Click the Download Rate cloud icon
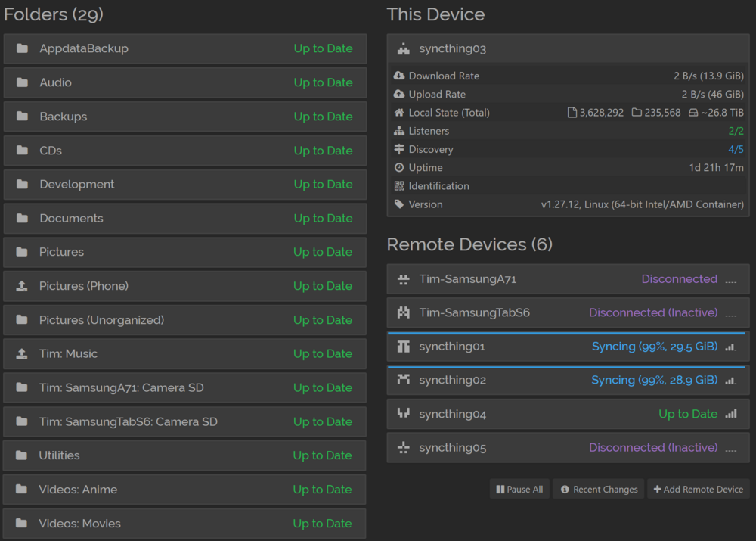The image size is (756, 541). point(398,76)
